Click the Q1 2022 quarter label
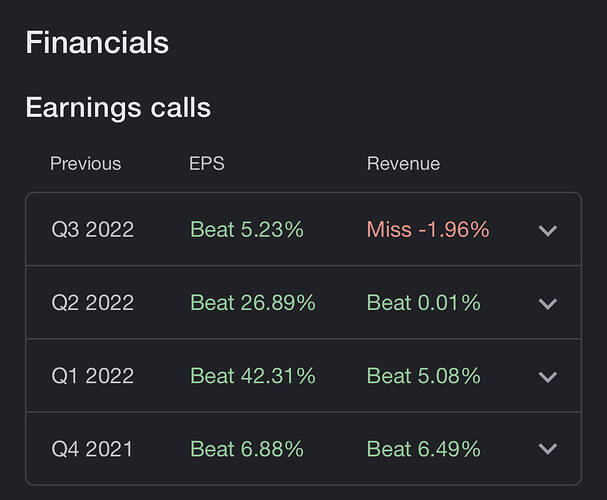The width and height of the screenshot is (607, 500). pos(93,376)
